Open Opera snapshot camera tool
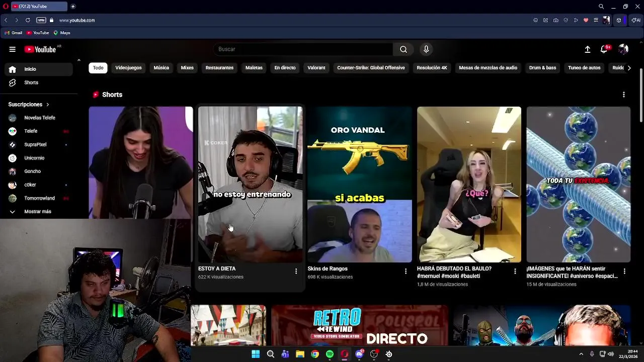644x362 pixels. pos(555,20)
